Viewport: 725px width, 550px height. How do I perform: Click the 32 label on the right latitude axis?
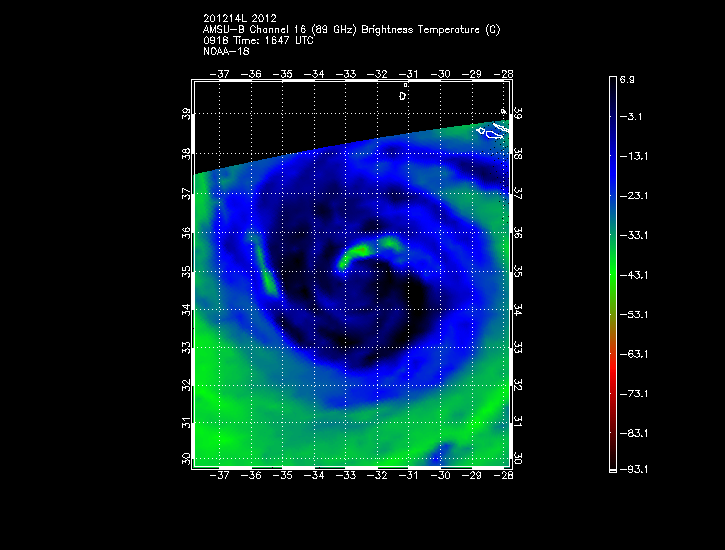pyautogui.click(x=518, y=385)
